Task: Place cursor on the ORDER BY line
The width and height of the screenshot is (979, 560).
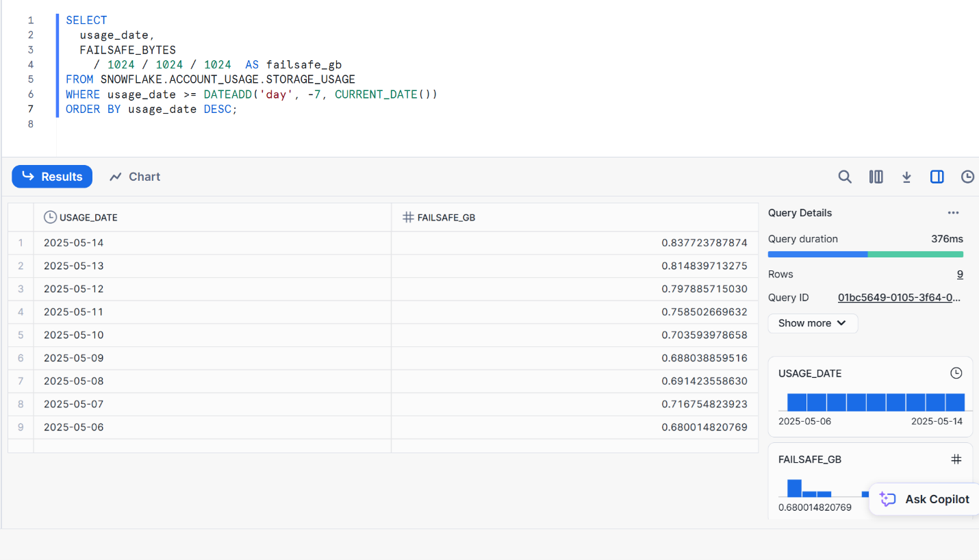Action: pyautogui.click(x=151, y=110)
